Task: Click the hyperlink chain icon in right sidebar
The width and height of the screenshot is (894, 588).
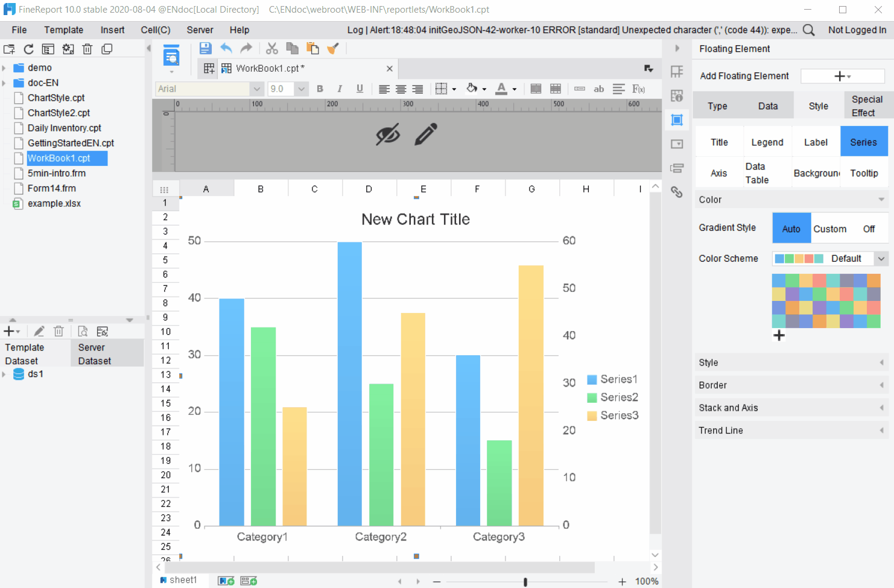Action: (677, 192)
